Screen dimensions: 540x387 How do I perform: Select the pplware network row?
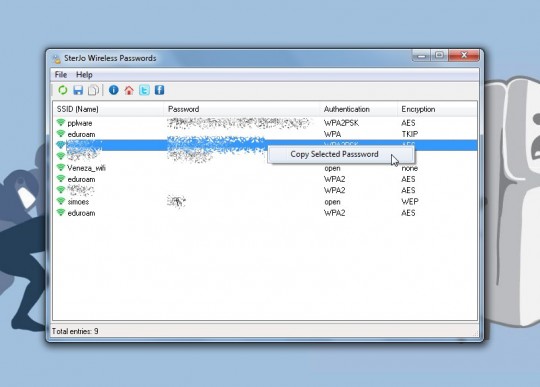tap(265, 123)
